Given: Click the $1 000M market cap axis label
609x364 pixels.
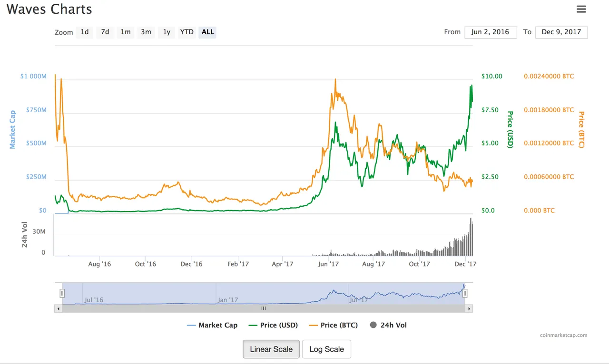Looking at the screenshot, I should coord(33,76).
